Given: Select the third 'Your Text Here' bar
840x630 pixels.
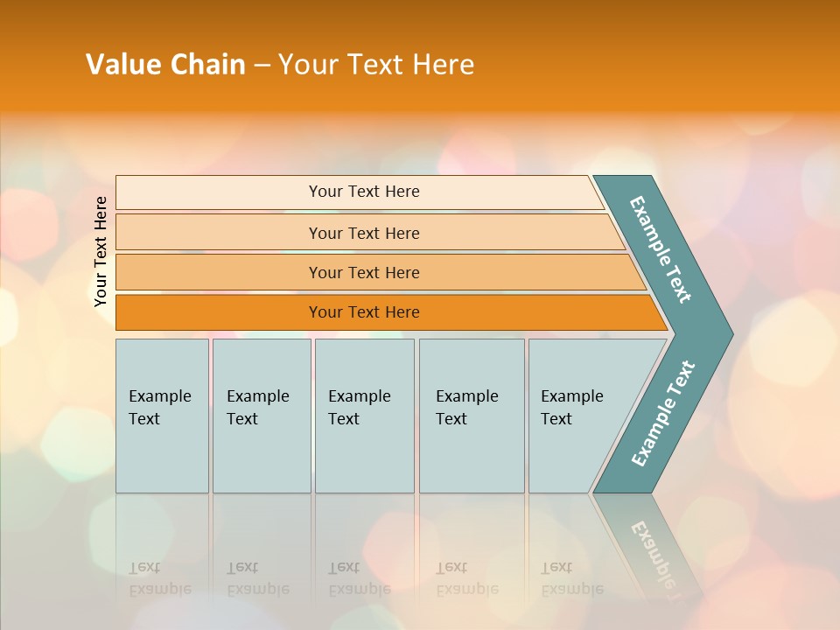Looking at the screenshot, I should pyautogui.click(x=363, y=272).
